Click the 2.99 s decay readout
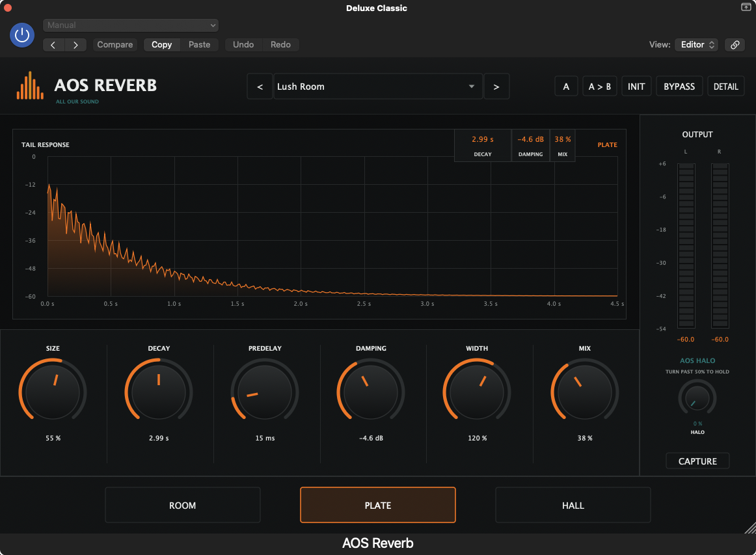 [483, 139]
